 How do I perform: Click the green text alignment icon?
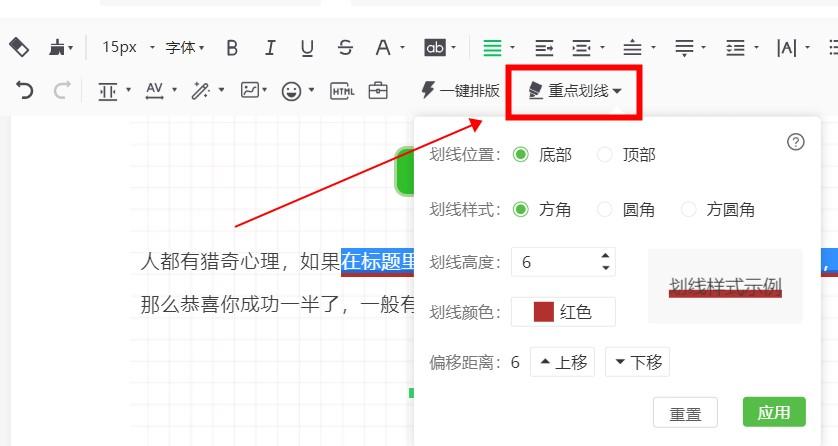tap(492, 48)
